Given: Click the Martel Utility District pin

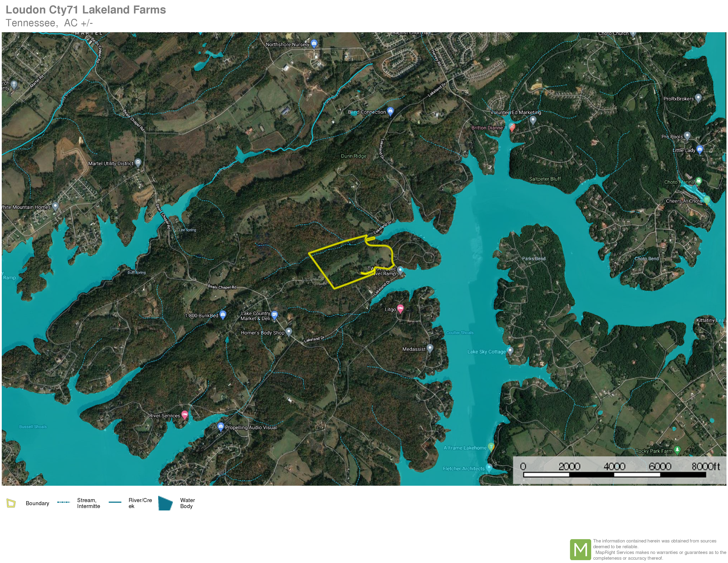Looking at the screenshot, I should [138, 162].
